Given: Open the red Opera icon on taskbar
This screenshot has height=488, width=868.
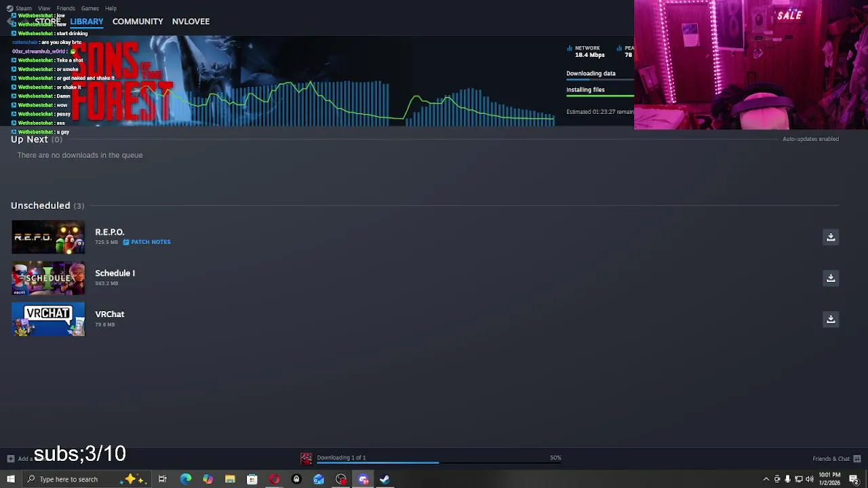Looking at the screenshot, I should tap(274, 479).
